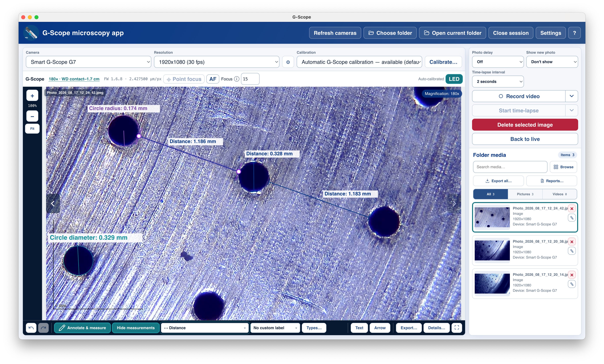This screenshot has height=364, width=604.
Task: Edit Photo_2026_08_17_12_20_14 with pencil icon
Action: coord(572,284)
